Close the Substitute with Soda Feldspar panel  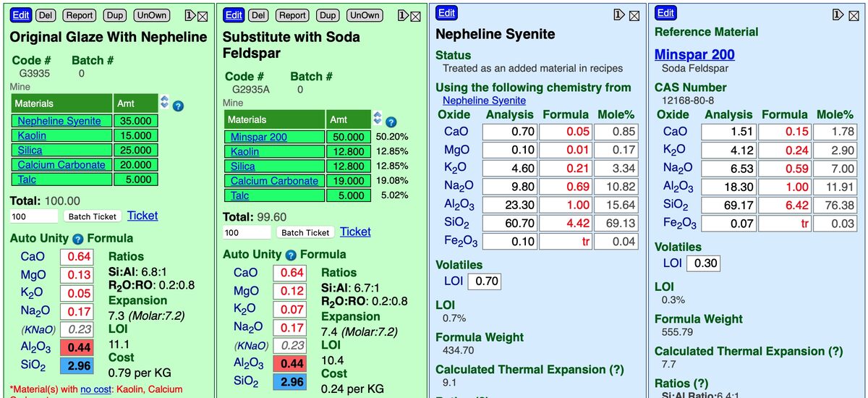click(x=415, y=15)
